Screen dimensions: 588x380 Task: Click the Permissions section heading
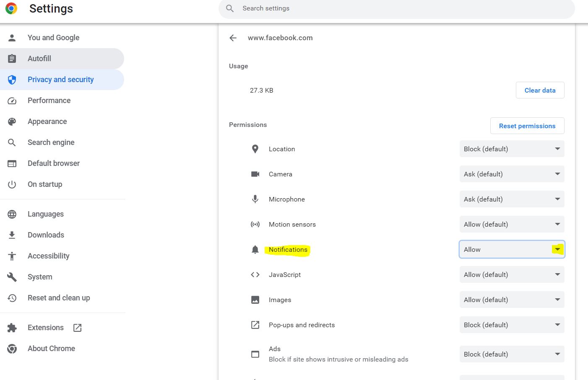[248, 125]
